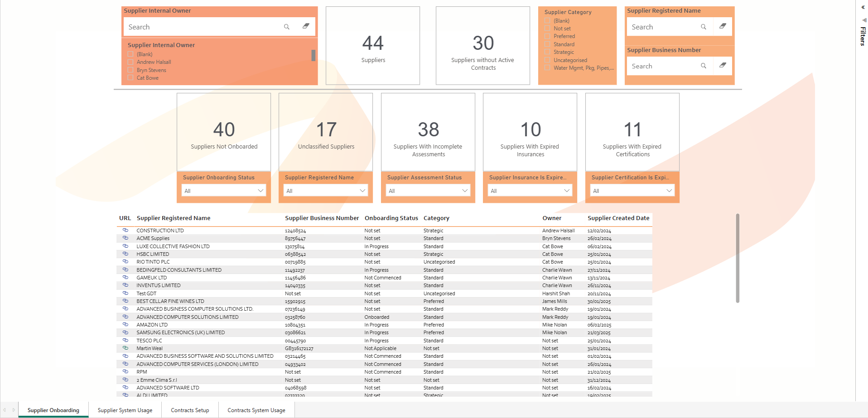Click the Supplier Internal Owner list scrollbar

click(x=313, y=55)
